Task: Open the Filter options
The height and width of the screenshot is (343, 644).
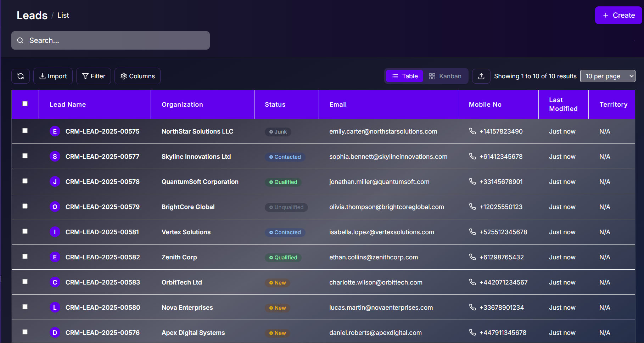Action: [x=93, y=76]
